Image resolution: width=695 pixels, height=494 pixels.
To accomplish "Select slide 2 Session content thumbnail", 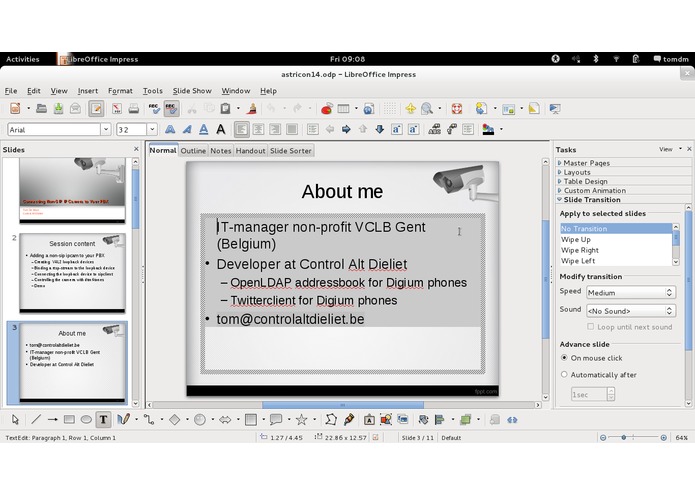I will click(72, 273).
